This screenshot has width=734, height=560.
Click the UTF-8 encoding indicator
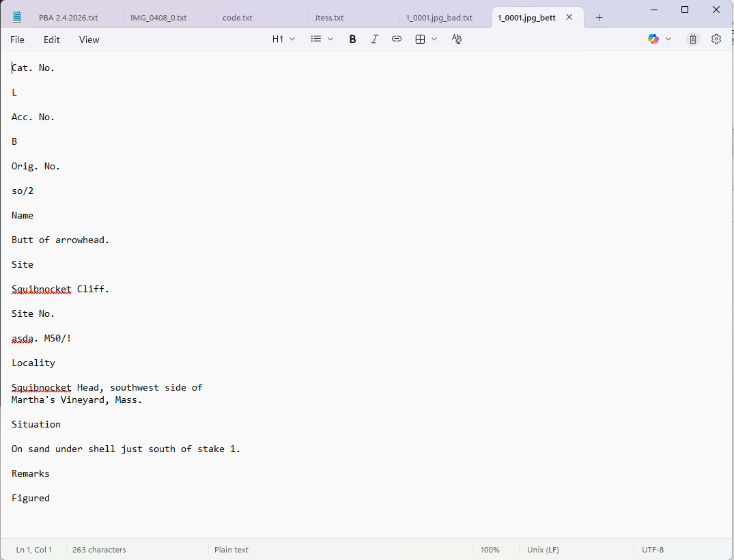pos(652,550)
